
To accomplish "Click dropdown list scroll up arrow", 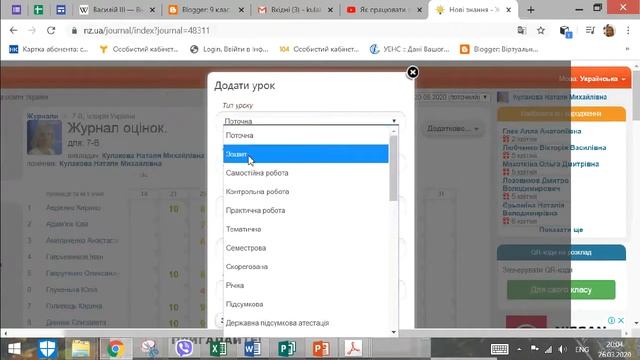I will (393, 131).
